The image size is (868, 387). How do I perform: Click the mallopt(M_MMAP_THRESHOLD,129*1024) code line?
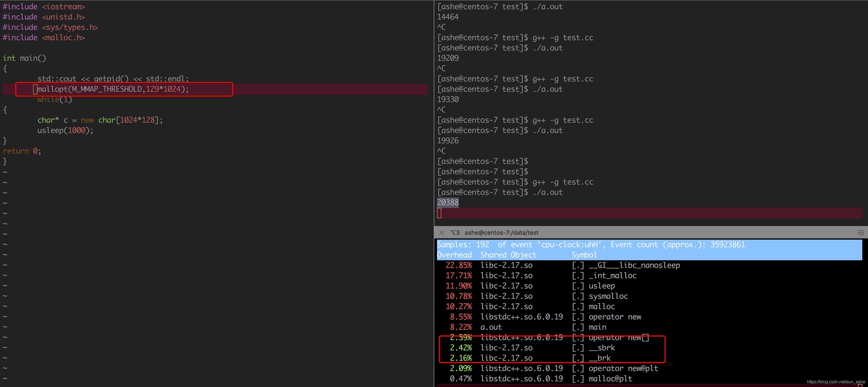[113, 89]
